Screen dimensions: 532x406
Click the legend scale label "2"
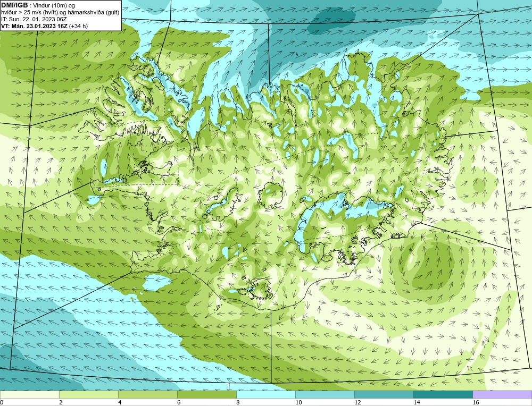click(x=61, y=402)
